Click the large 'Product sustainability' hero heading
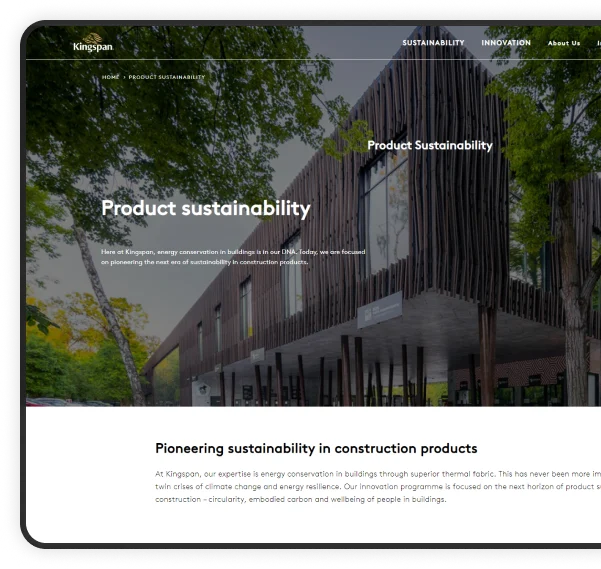This screenshot has height=569, width=601. 206,208
